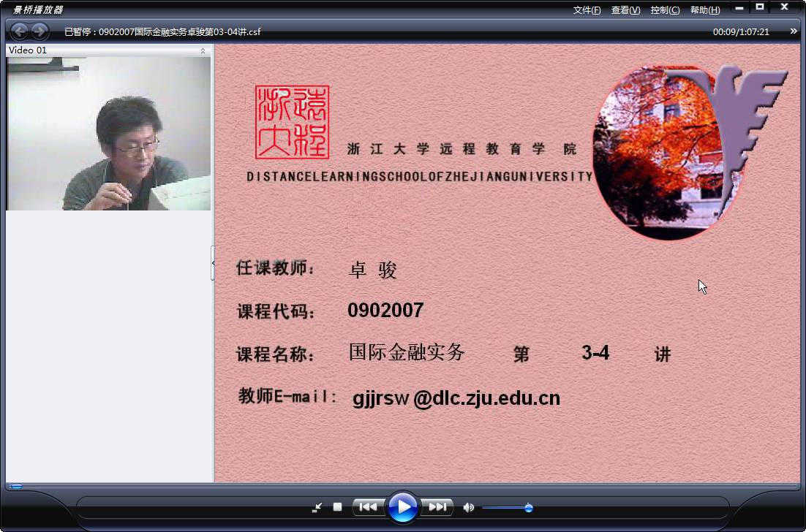Open the 控制(C) menu
The height and width of the screenshot is (532, 806).
tap(665, 9)
